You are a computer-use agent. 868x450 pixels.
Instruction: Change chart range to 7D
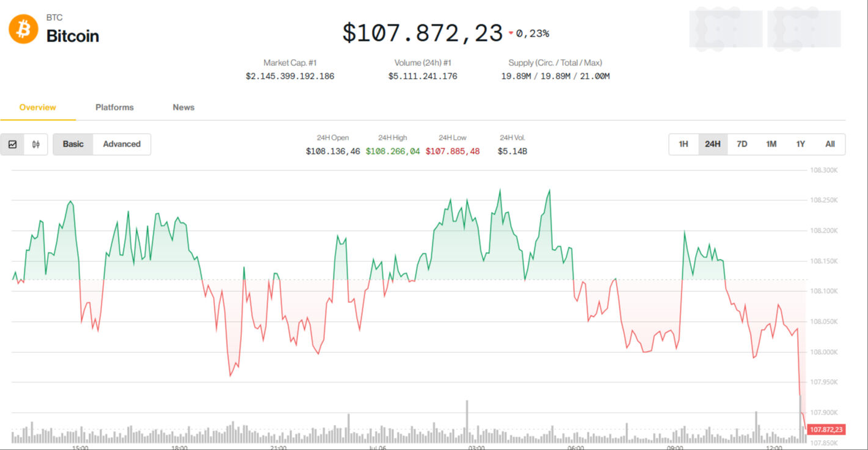pos(742,144)
